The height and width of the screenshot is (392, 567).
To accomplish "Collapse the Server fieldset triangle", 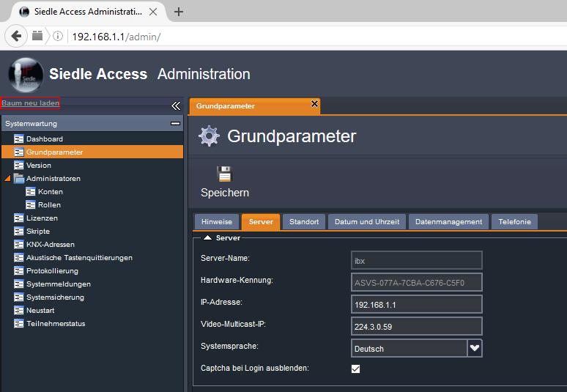I will 207,237.
